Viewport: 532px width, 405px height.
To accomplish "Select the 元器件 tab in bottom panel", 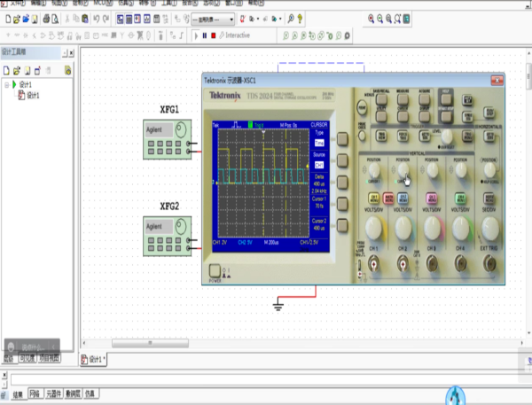I will [x=55, y=392].
